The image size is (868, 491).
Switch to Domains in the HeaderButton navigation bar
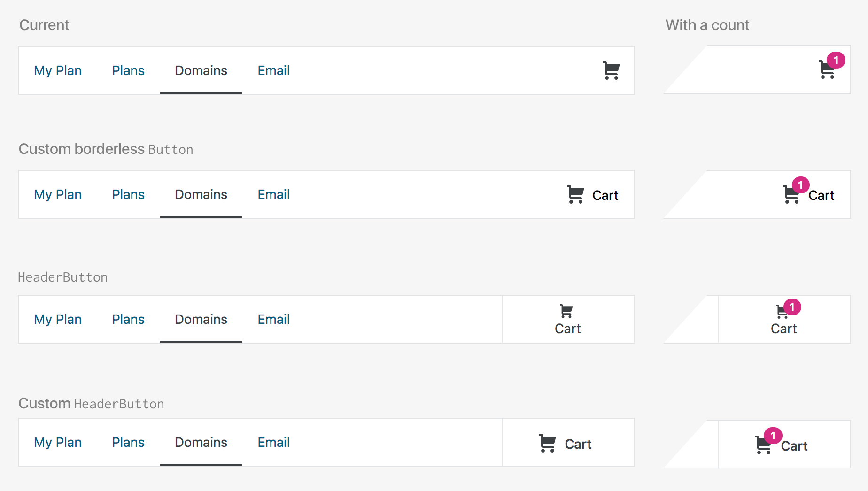click(x=201, y=320)
